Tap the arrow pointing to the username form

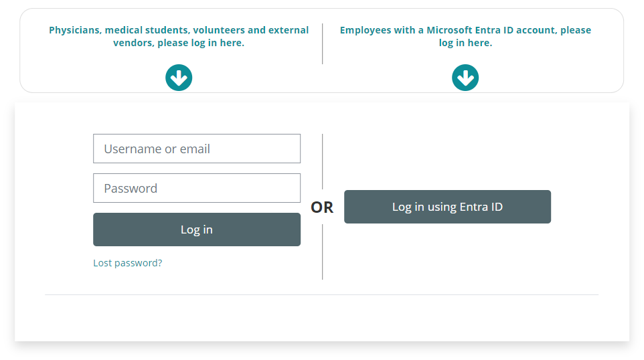pyautogui.click(x=179, y=78)
